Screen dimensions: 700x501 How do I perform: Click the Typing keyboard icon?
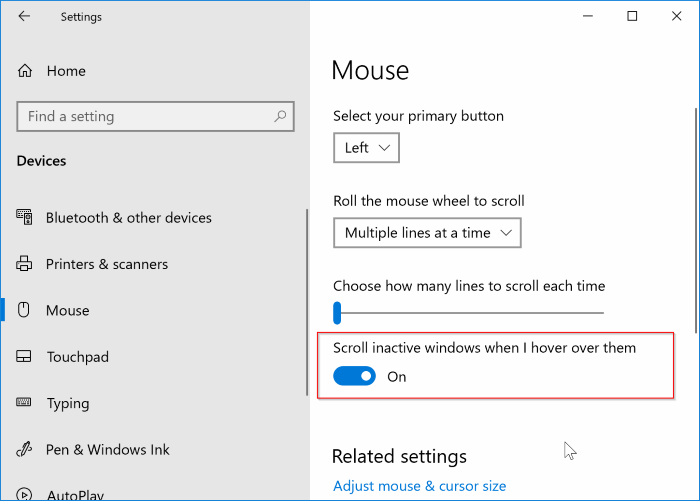tap(25, 404)
